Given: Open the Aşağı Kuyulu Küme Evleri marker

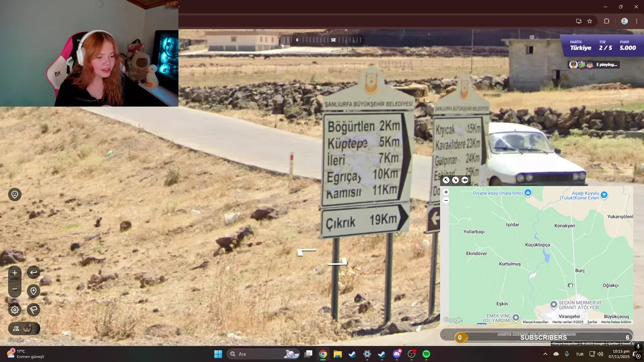Looking at the screenshot, I should click(604, 195).
